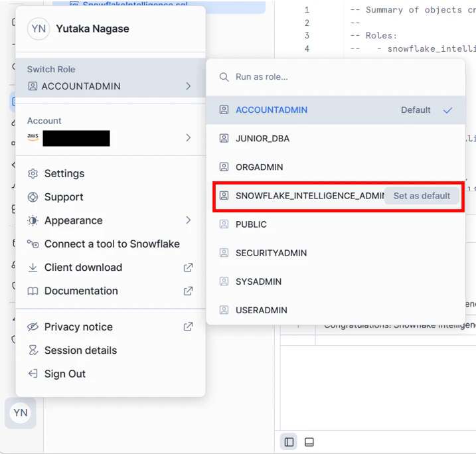Choose Sign Out

click(110, 374)
